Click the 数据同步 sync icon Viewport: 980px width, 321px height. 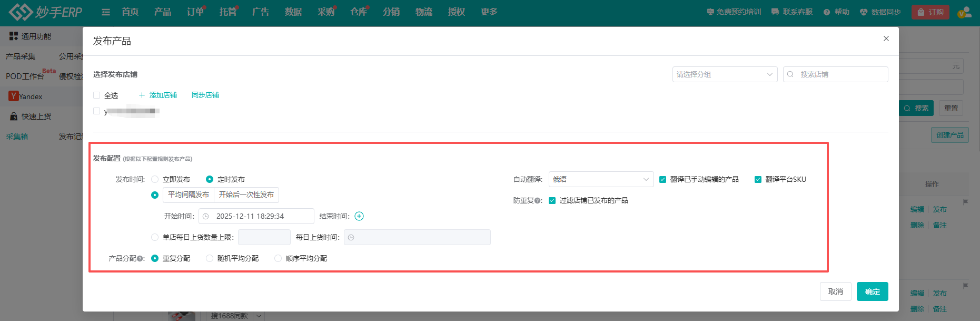[864, 12]
